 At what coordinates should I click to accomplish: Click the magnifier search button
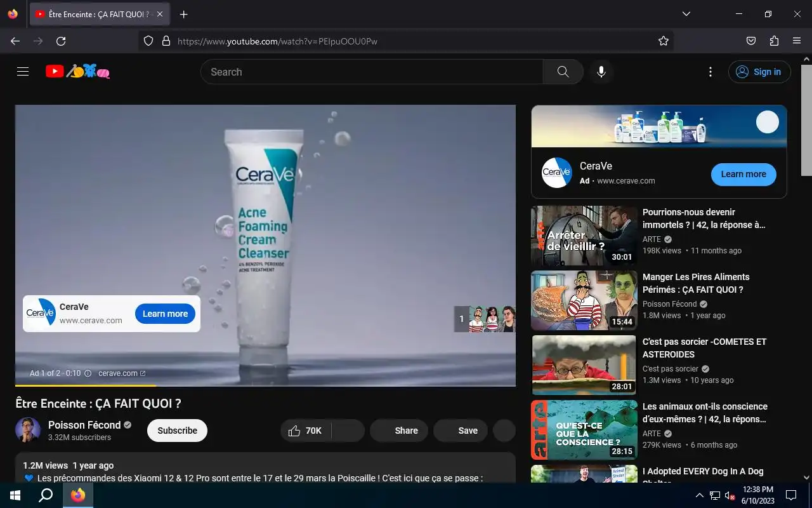563,72
